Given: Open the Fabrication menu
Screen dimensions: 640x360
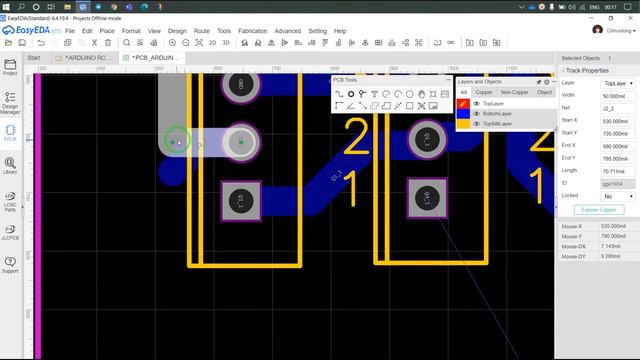Looking at the screenshot, I should tap(253, 31).
